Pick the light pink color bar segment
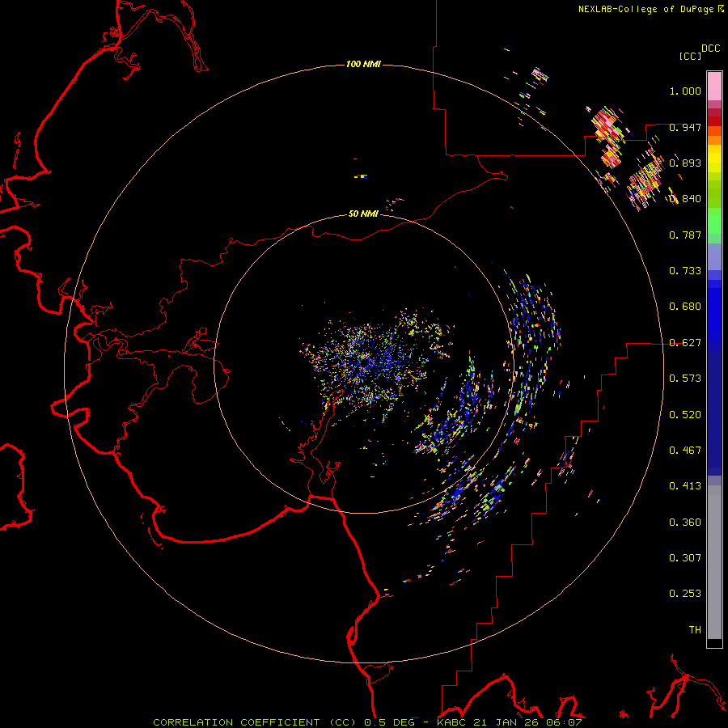728x728 pixels. [714, 86]
